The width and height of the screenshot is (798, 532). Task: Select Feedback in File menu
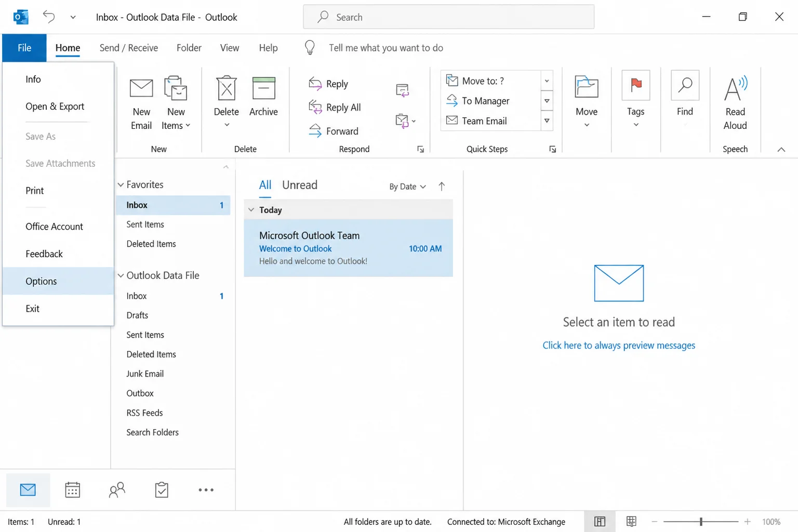58,254
